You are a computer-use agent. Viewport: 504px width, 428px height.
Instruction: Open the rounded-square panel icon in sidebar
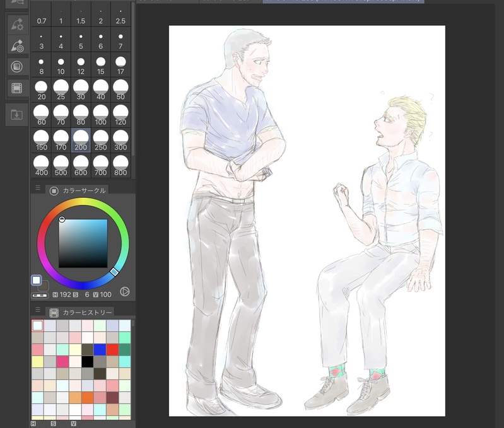16,67
